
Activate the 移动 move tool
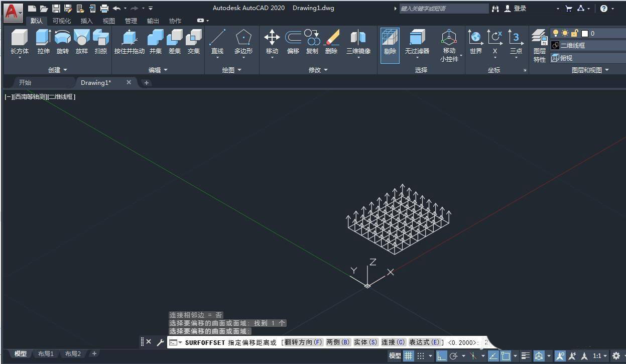pos(272,42)
